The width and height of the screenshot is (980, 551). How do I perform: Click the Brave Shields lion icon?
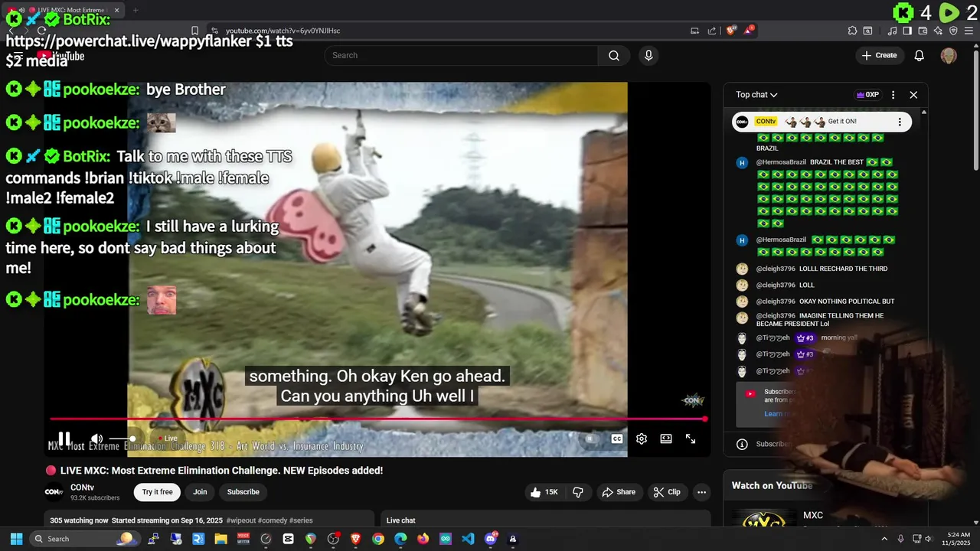[x=732, y=31]
